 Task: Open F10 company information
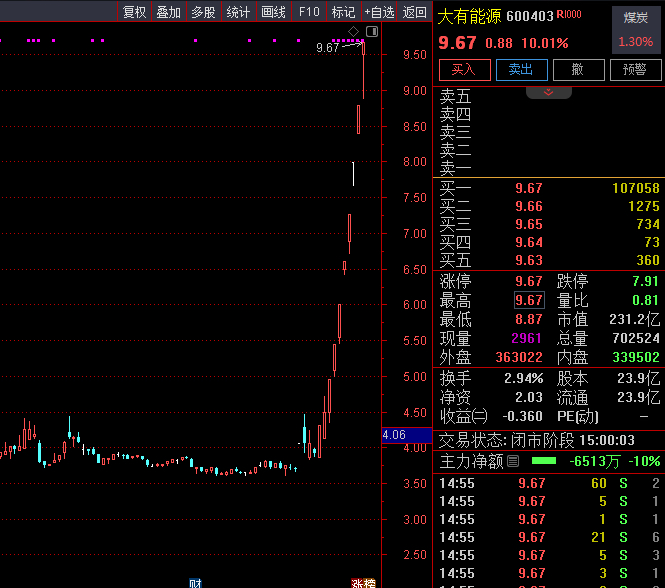[x=309, y=12]
